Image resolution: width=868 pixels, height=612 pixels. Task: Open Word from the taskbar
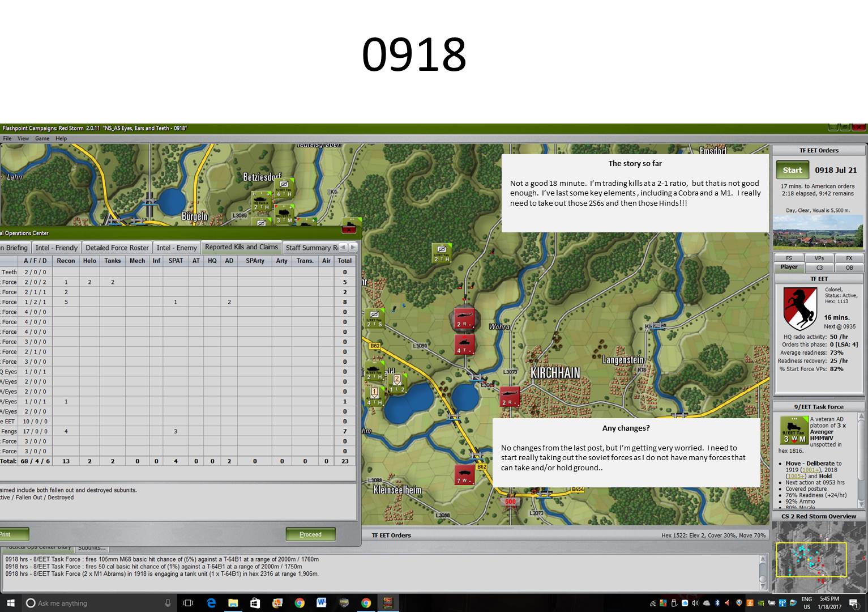322,603
